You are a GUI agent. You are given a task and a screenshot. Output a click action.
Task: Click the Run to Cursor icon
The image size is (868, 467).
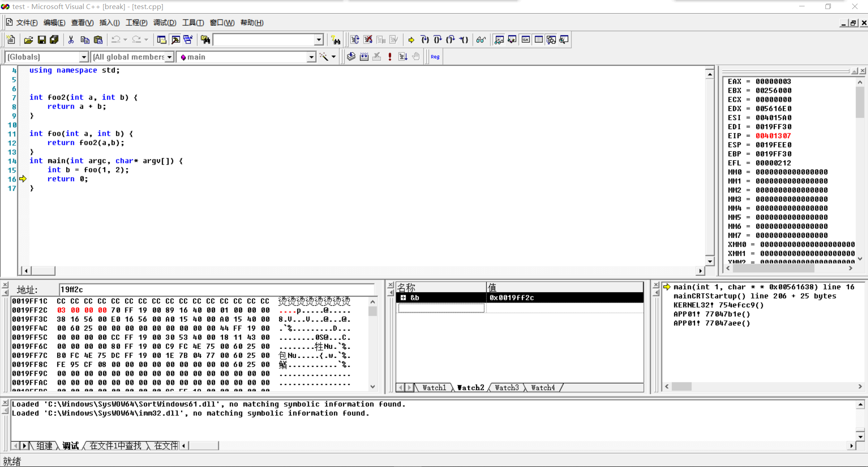click(x=464, y=40)
